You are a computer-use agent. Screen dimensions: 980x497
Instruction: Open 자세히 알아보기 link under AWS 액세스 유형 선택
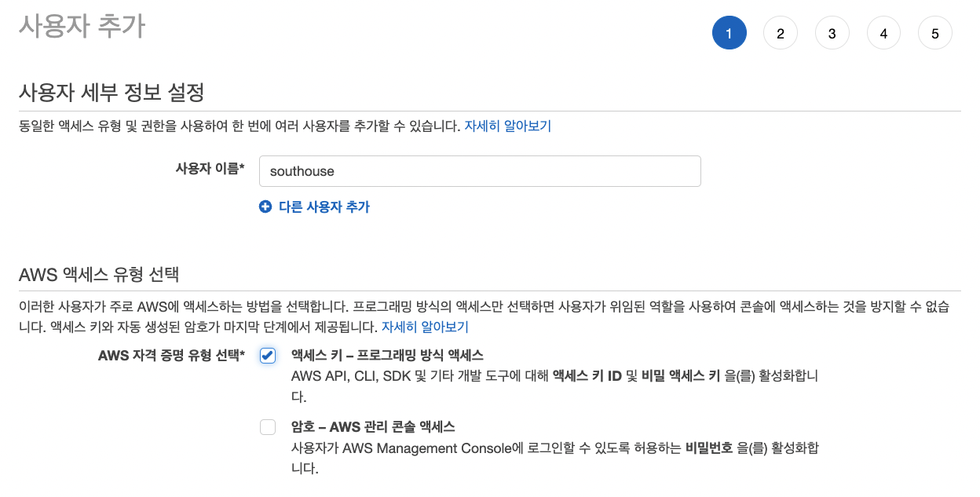point(425,326)
